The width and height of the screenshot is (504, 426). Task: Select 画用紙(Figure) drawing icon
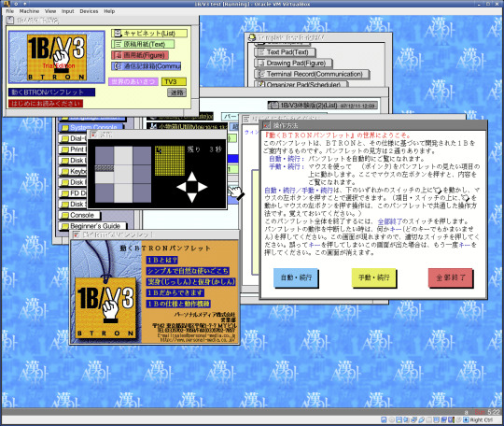(140, 55)
